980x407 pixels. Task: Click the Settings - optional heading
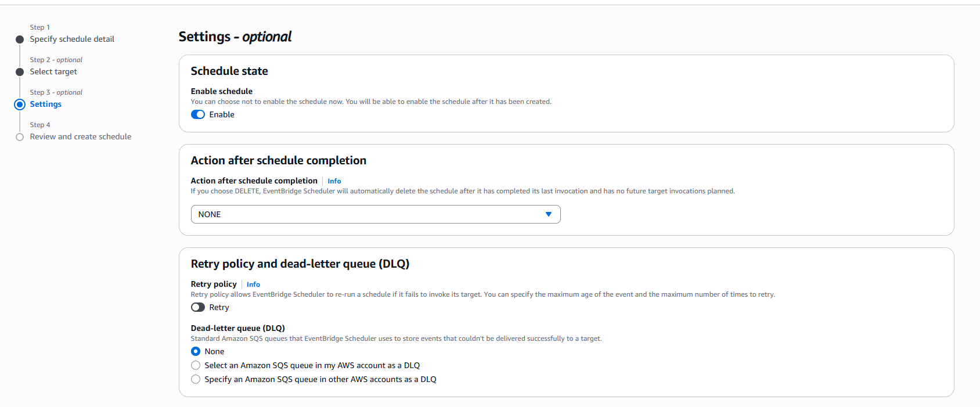pos(235,37)
